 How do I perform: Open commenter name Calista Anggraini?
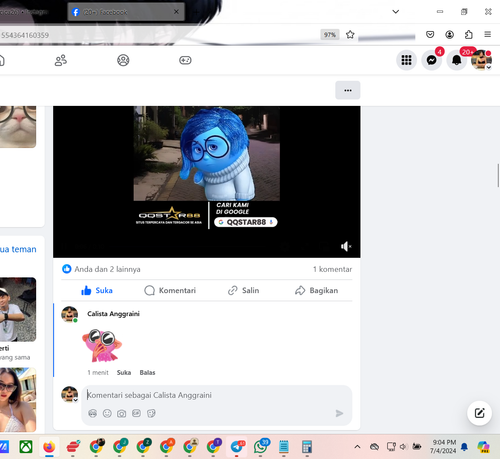click(x=113, y=314)
